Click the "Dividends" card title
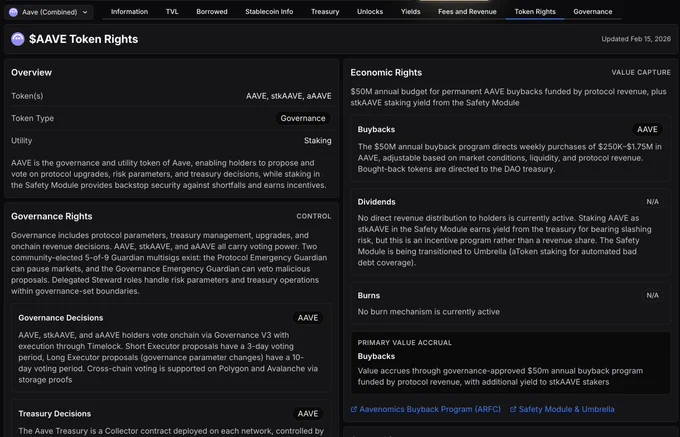 [376, 202]
